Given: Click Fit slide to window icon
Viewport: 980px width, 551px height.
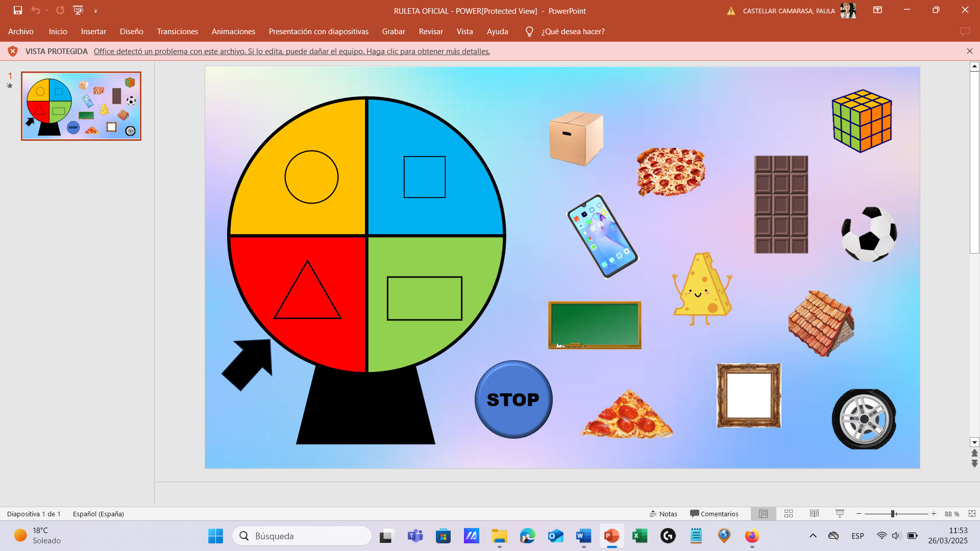Looking at the screenshot, I should [x=972, y=514].
